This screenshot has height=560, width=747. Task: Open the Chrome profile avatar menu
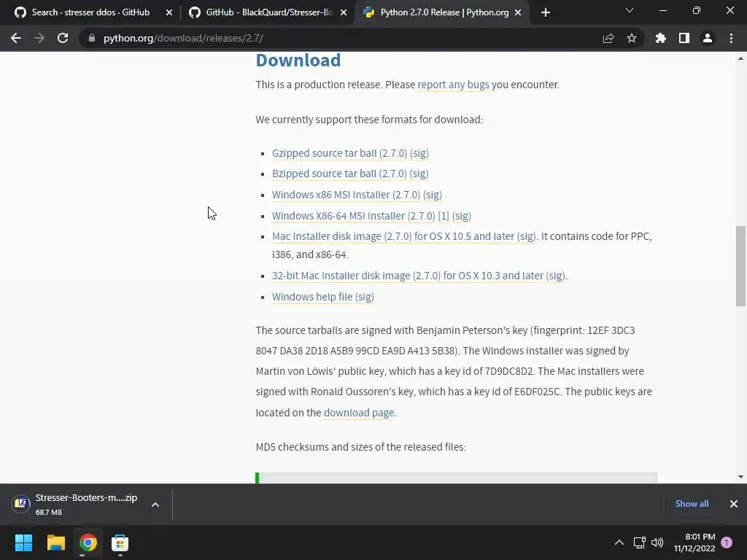[x=708, y=38]
